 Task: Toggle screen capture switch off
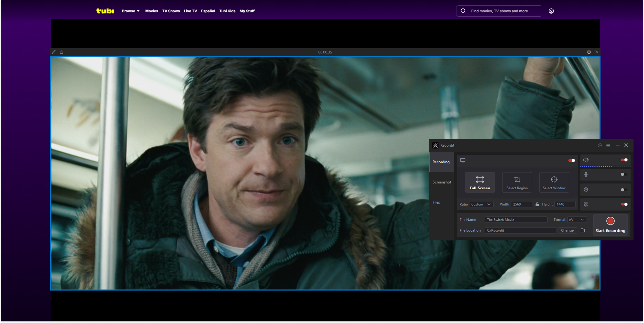[572, 160]
